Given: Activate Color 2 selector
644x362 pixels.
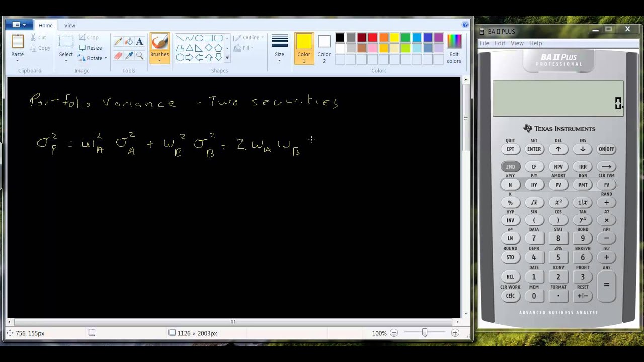Looking at the screenshot, I should 324,48.
